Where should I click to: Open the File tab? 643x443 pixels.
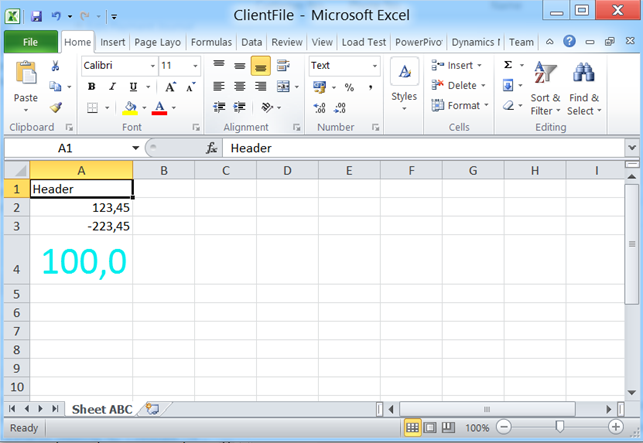[x=30, y=43]
